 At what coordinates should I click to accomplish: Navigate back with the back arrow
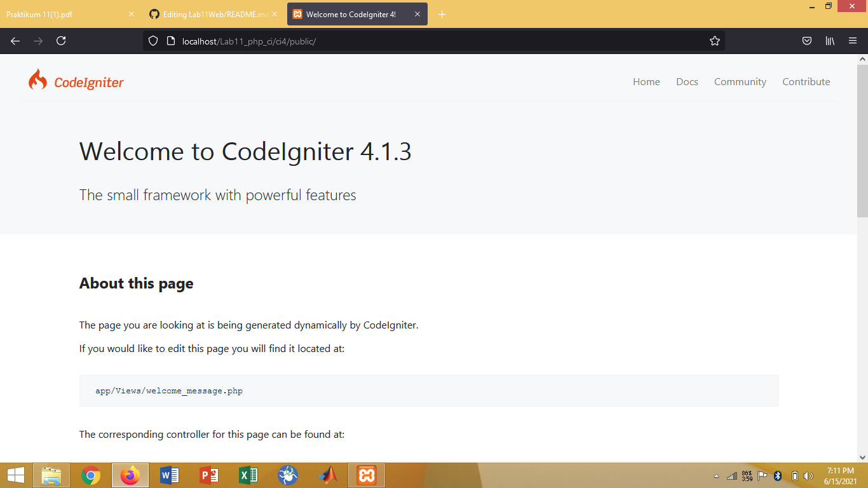point(15,41)
